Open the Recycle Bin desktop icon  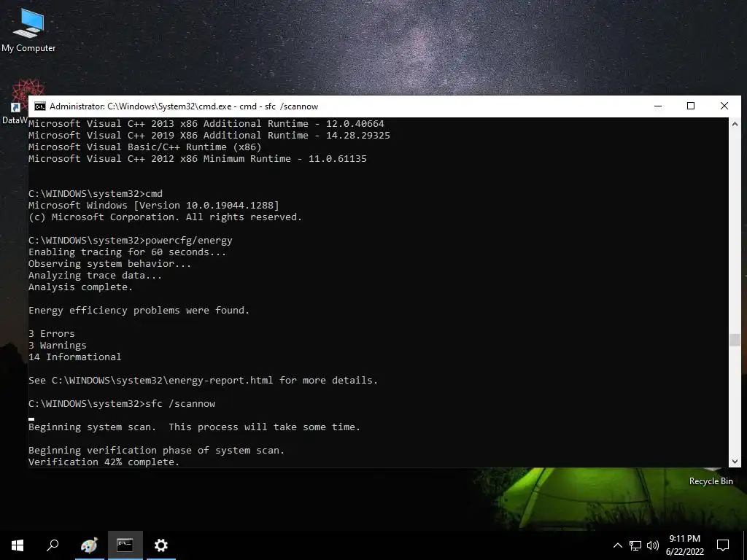pos(711,481)
